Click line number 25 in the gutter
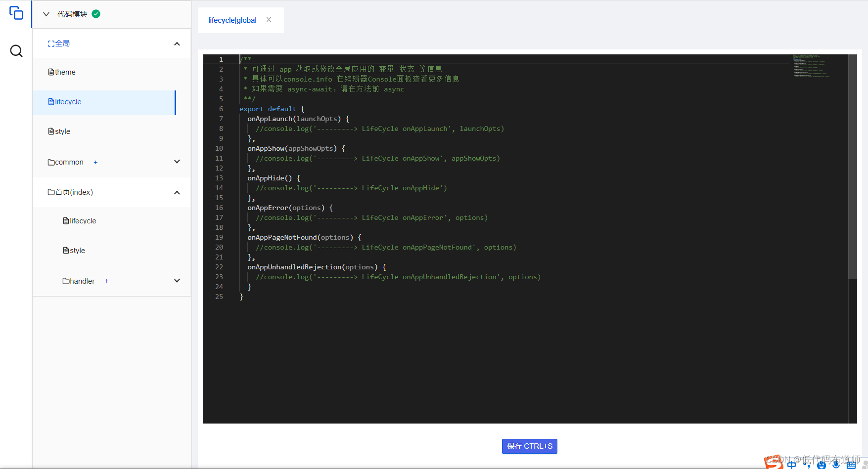 (219, 297)
